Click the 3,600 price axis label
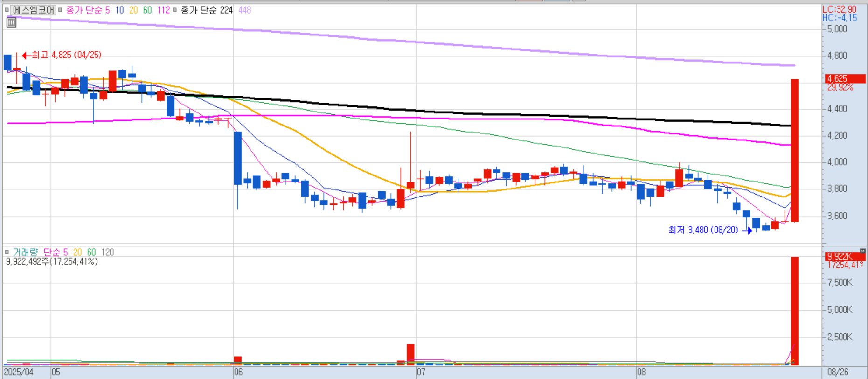Screen dimensions: 868x379 coord(837,216)
